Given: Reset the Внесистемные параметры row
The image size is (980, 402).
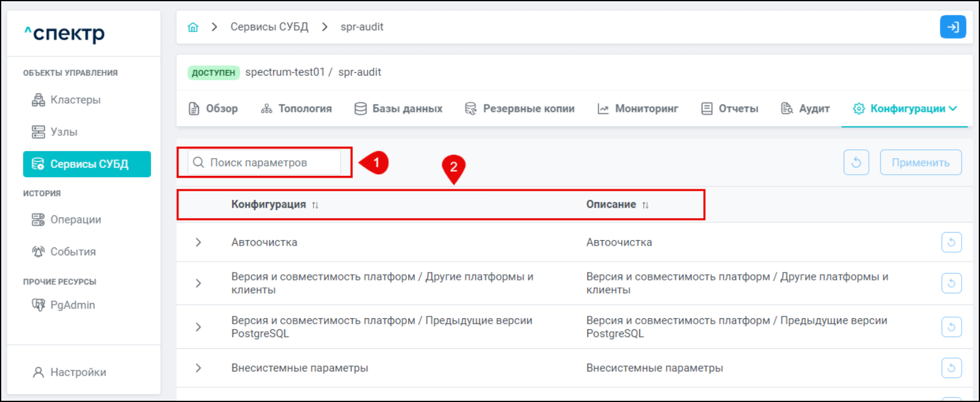Looking at the screenshot, I should 951,368.
